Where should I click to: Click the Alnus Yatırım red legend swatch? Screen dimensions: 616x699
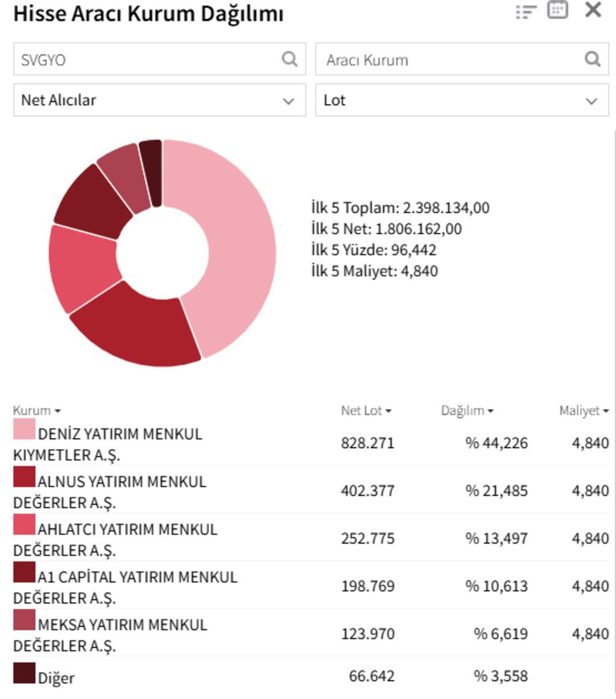click(24, 477)
